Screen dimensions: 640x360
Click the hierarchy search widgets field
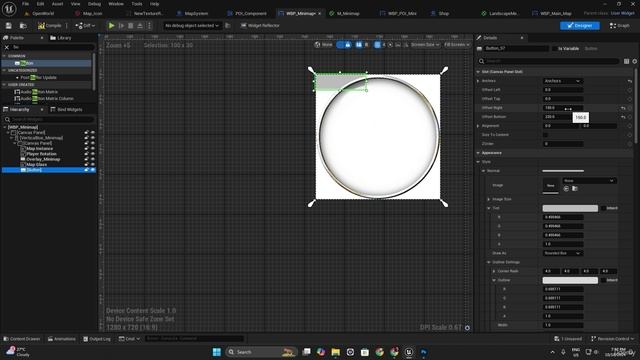[x=49, y=119]
